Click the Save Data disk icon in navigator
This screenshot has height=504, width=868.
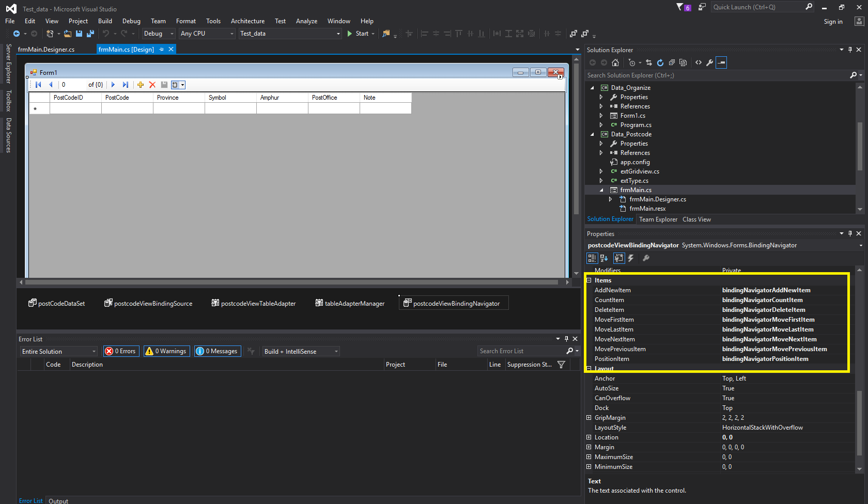(164, 85)
